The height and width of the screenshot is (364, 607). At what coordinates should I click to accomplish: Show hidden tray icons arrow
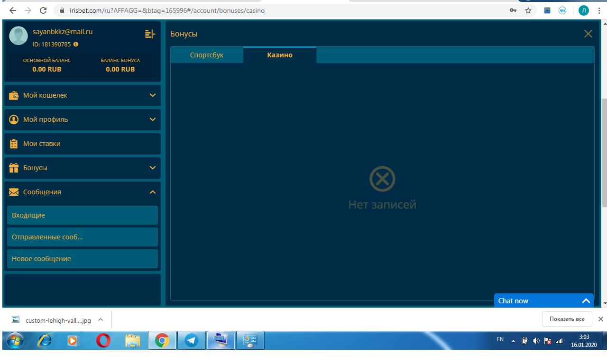click(x=513, y=341)
